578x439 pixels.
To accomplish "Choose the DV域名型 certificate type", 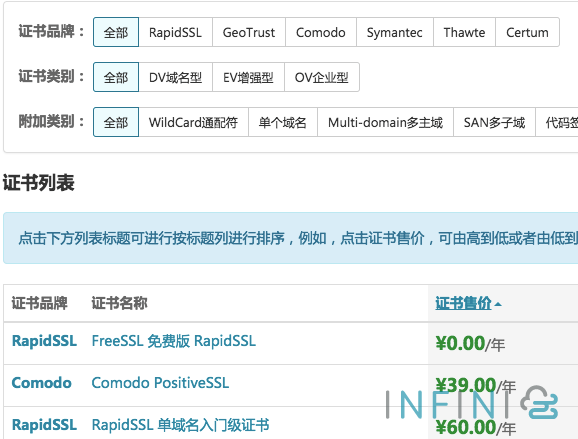I will (x=175, y=77).
